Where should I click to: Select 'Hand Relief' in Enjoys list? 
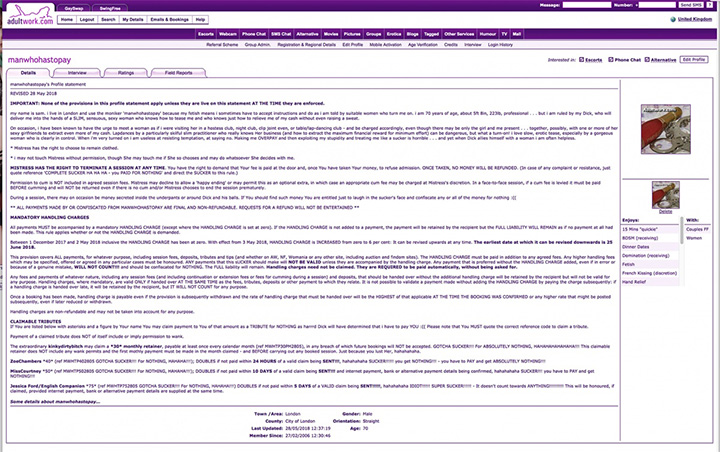[x=650, y=282]
